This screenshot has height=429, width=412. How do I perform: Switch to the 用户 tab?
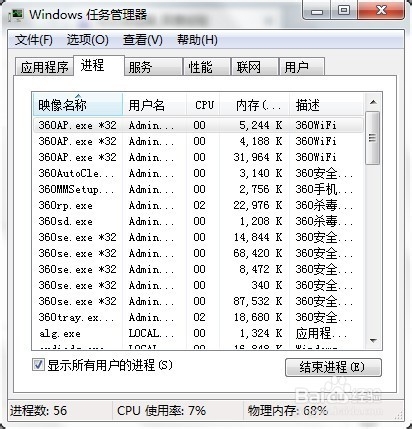(302, 67)
